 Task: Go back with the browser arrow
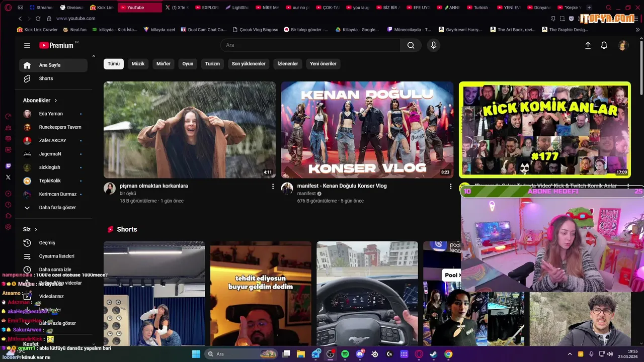[x=20, y=19]
